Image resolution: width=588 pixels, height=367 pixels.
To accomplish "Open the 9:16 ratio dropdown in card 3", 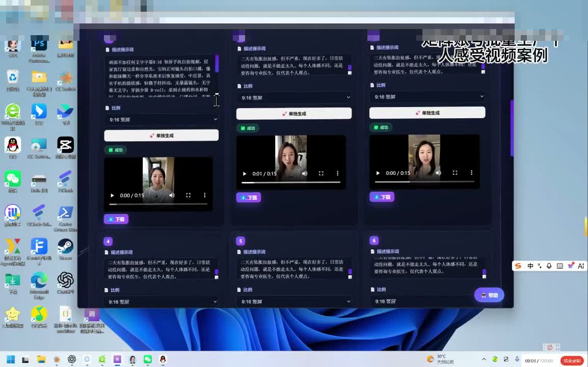I will click(x=427, y=97).
